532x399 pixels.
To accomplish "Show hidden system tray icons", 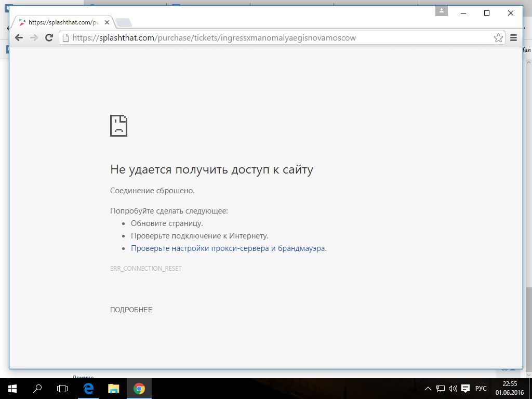I will point(428,389).
